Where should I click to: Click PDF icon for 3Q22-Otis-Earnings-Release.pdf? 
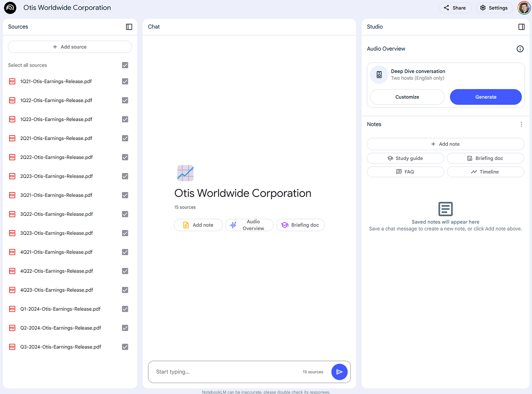tap(12, 214)
